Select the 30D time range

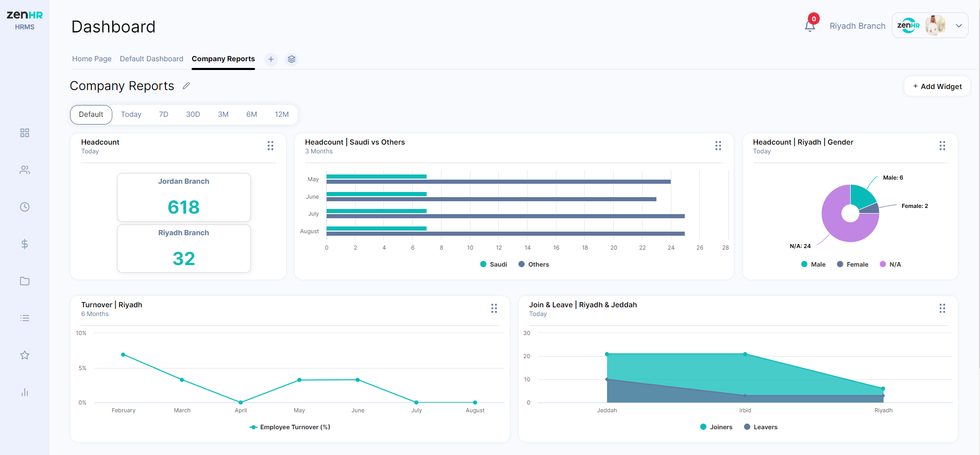193,114
